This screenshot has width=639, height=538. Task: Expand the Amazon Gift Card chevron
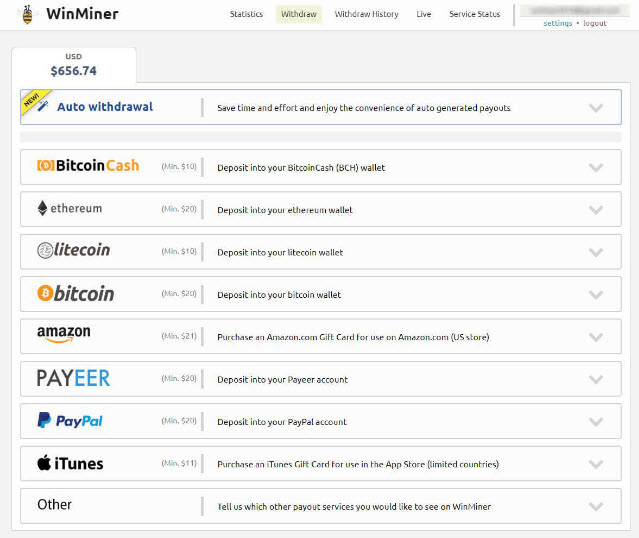(596, 337)
